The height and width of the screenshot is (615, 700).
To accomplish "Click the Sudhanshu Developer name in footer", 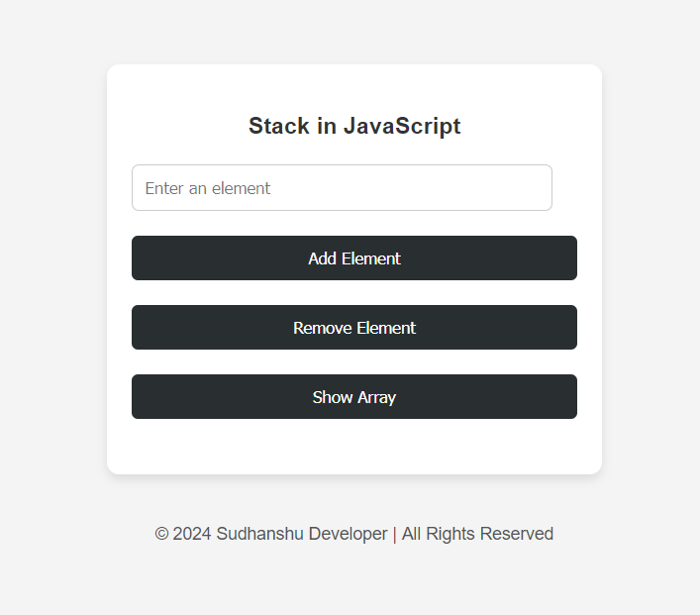I will [302, 534].
